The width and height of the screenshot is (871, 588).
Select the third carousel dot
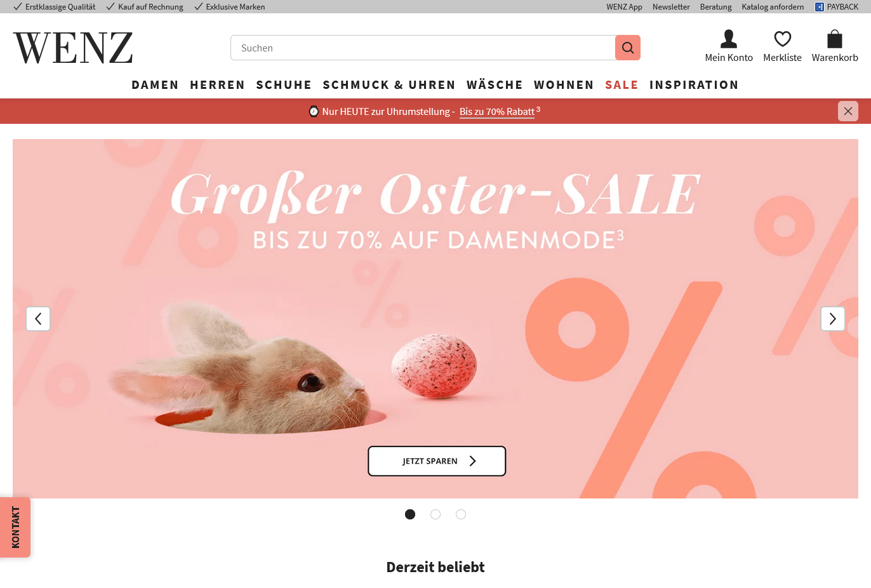(461, 514)
